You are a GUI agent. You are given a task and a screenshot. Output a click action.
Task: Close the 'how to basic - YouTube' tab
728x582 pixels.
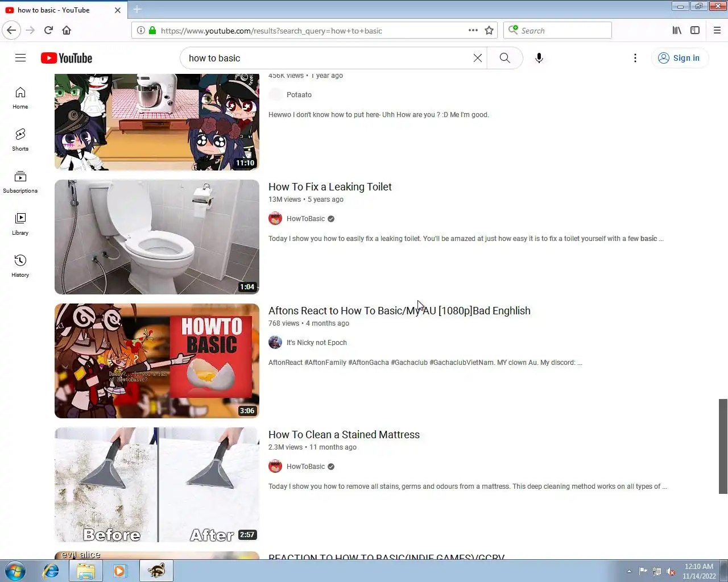pos(118,10)
